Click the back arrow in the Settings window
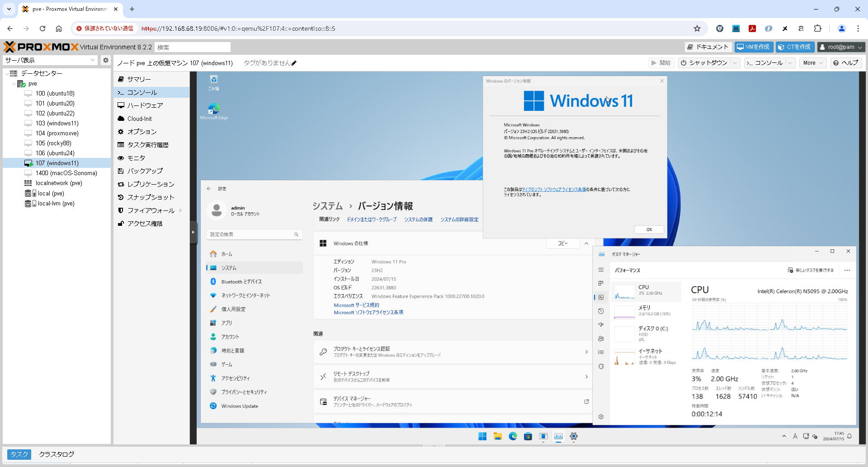This screenshot has width=868, height=467. [x=209, y=189]
